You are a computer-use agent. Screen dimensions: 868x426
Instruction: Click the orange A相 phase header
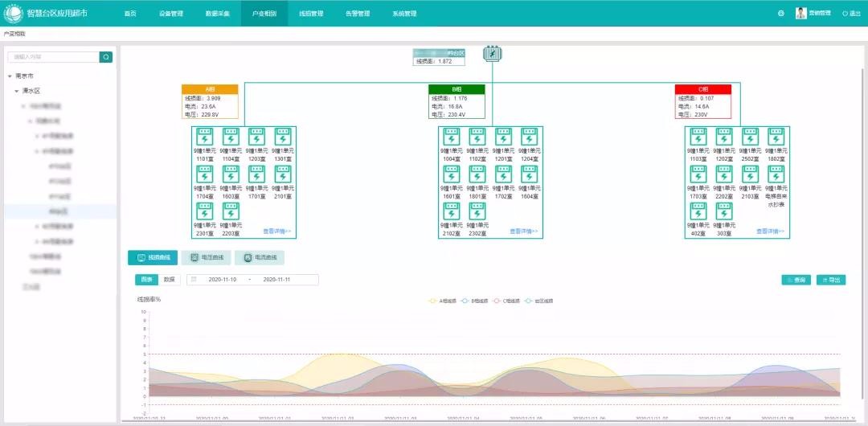[210, 89]
